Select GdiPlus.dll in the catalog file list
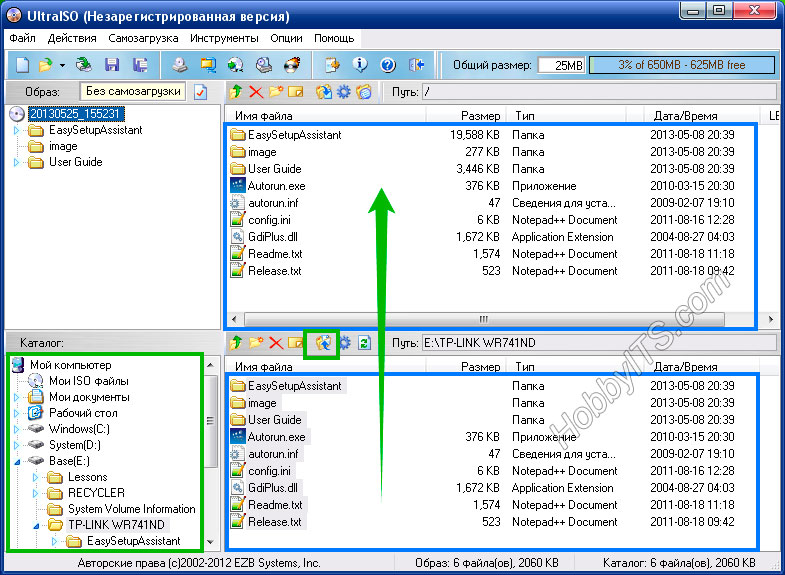Screen dimensions: 785x575 point(273,488)
